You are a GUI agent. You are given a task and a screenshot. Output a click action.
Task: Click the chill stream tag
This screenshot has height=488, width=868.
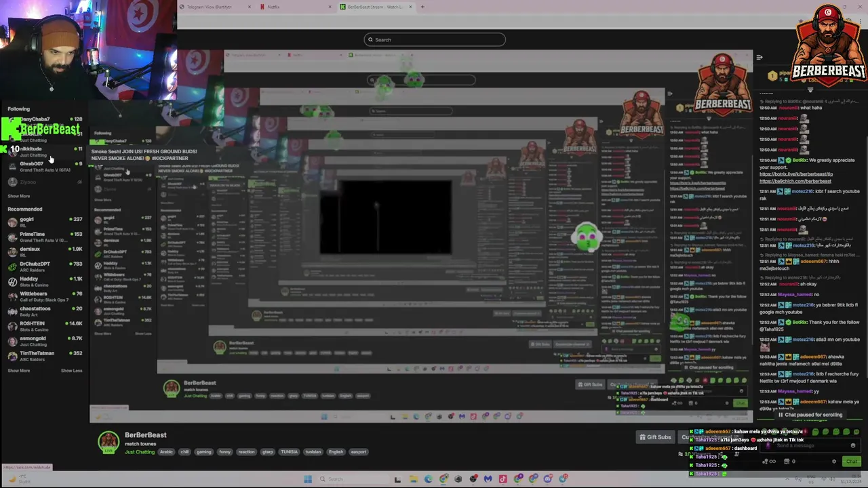coord(184,452)
